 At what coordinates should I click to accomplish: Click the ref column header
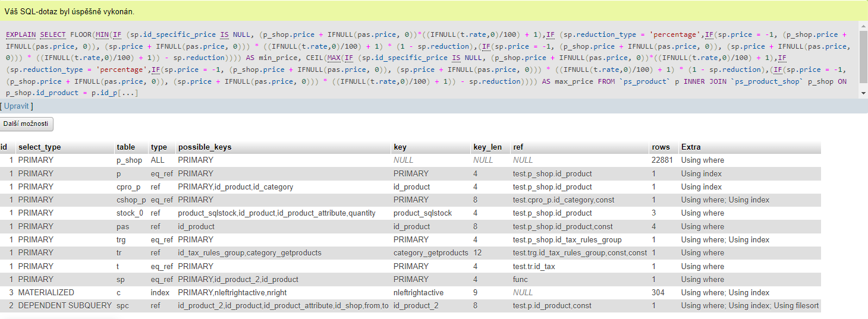pos(518,147)
